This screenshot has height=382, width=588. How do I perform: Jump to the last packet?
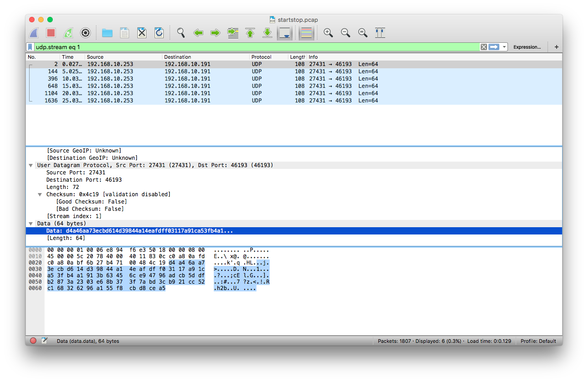tap(267, 33)
